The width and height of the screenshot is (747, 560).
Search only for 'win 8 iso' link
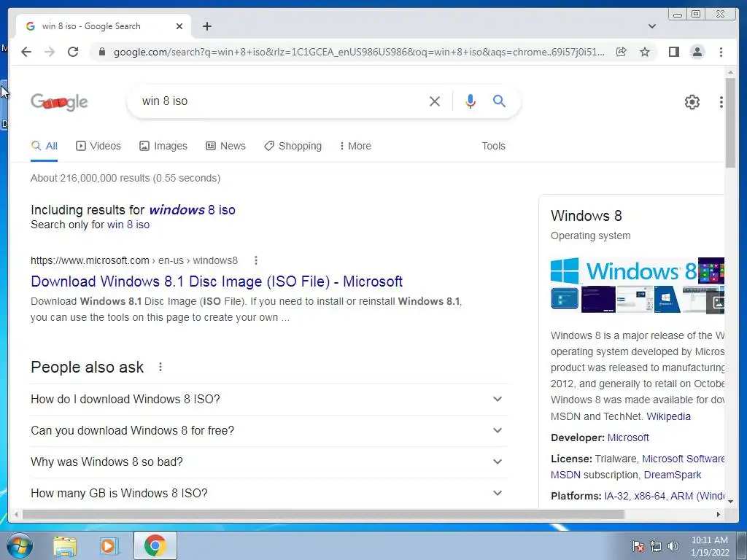click(x=128, y=225)
